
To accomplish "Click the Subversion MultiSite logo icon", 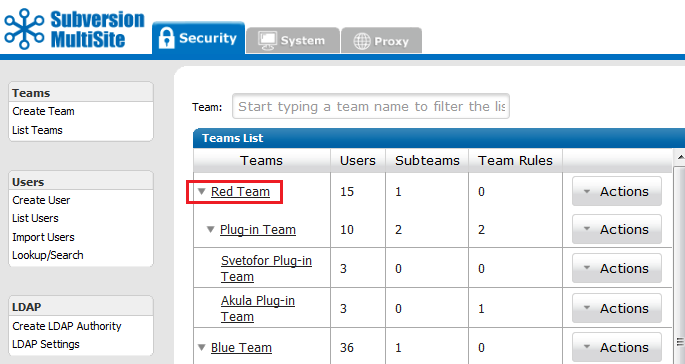I will (24, 29).
